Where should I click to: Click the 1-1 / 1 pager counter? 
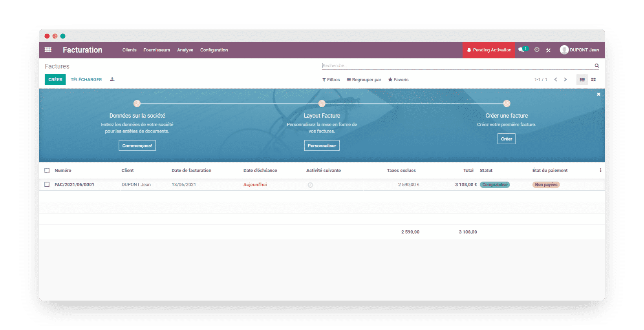coord(541,80)
